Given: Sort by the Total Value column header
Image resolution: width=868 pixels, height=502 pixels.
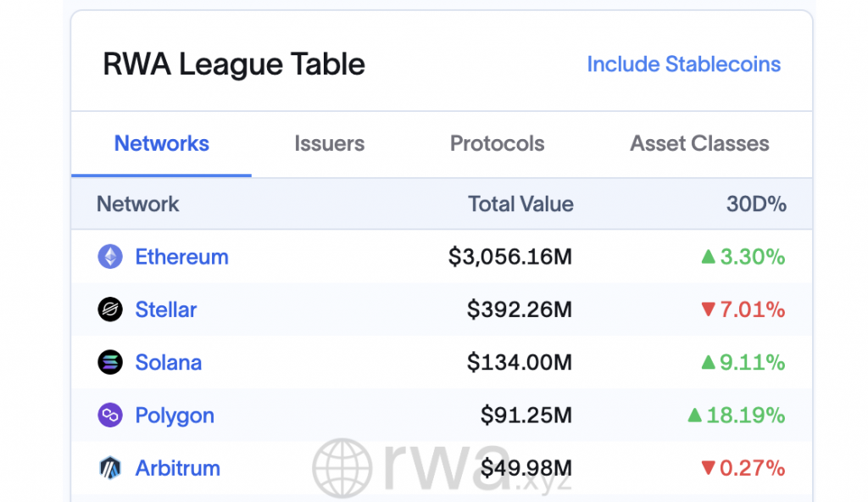Looking at the screenshot, I should tap(520, 204).
